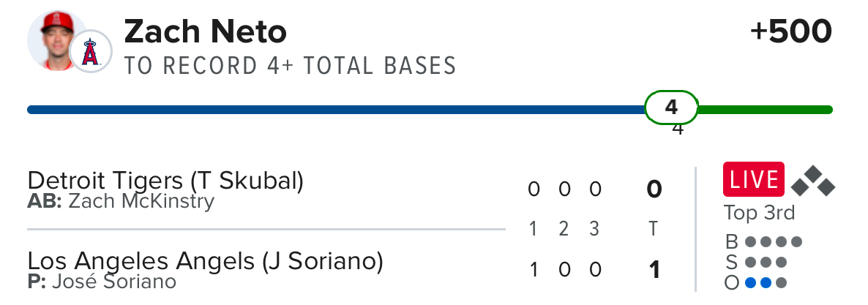Click the balls count dots
This screenshot has width=868, height=305.
pos(773,242)
